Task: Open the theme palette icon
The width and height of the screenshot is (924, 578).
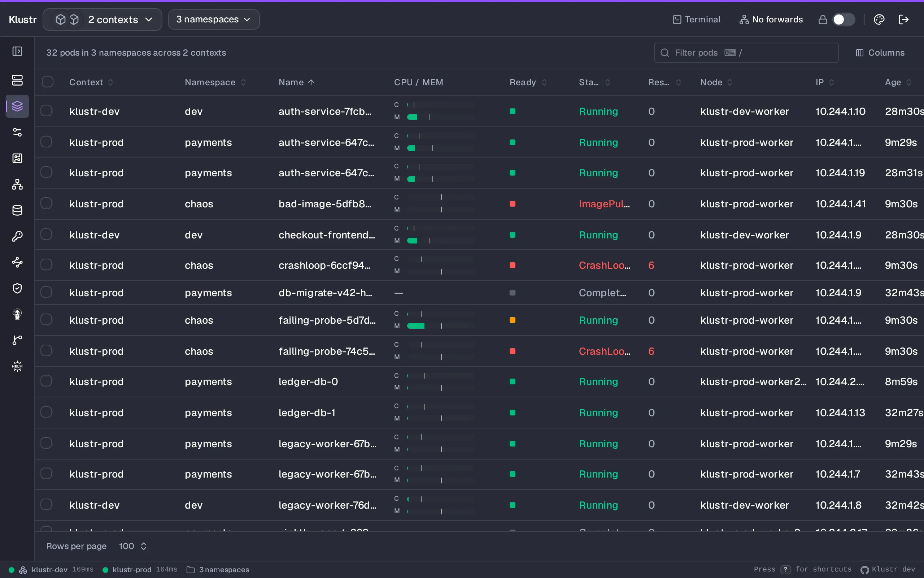Action: tap(879, 20)
